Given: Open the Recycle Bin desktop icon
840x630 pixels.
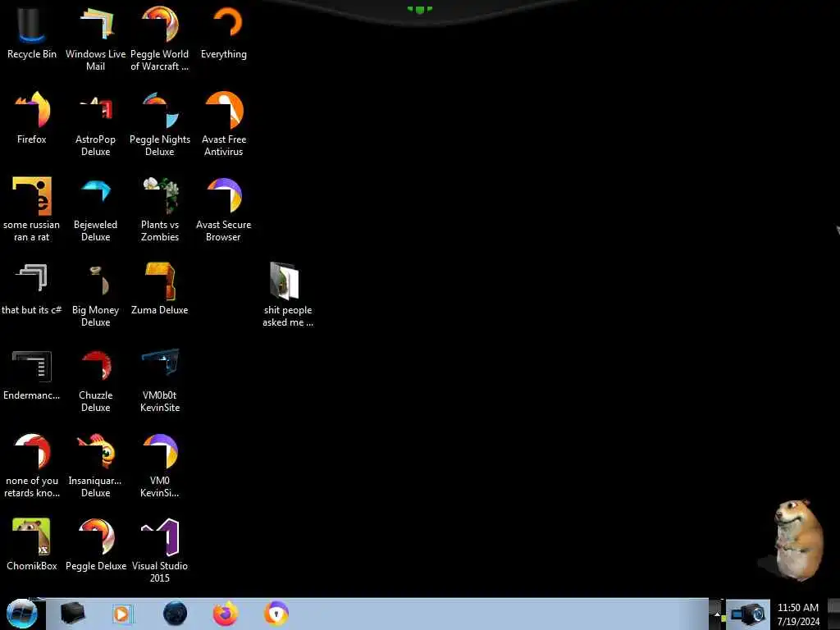Looking at the screenshot, I should tap(32, 33).
